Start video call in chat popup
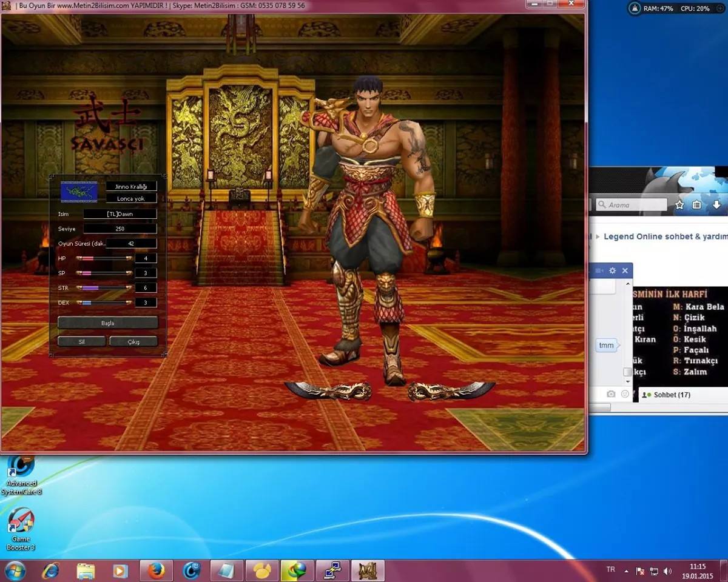Viewport: 728px width, 582px height. (x=599, y=270)
